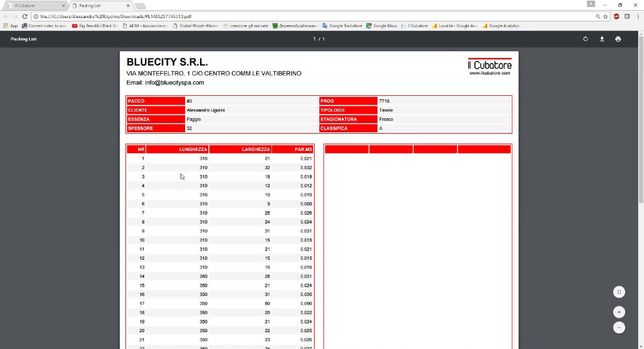Click the width 9 in row 6

coord(268,204)
